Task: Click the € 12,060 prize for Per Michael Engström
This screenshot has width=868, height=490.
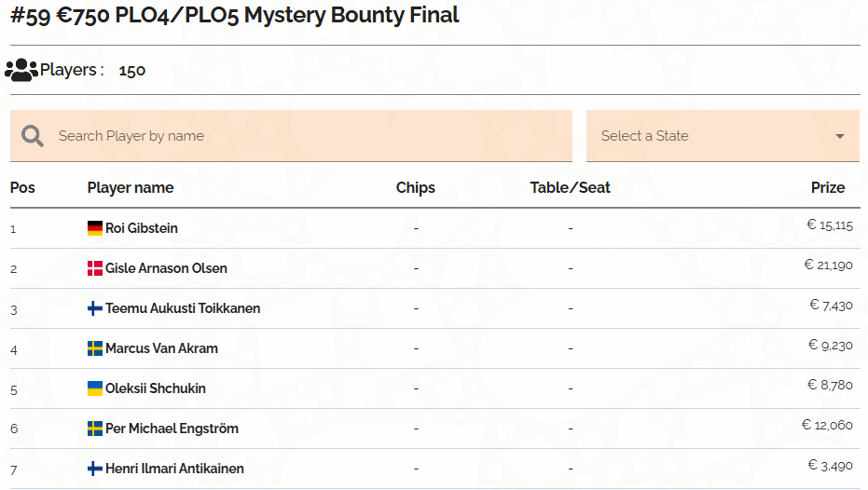Action: pos(827,426)
